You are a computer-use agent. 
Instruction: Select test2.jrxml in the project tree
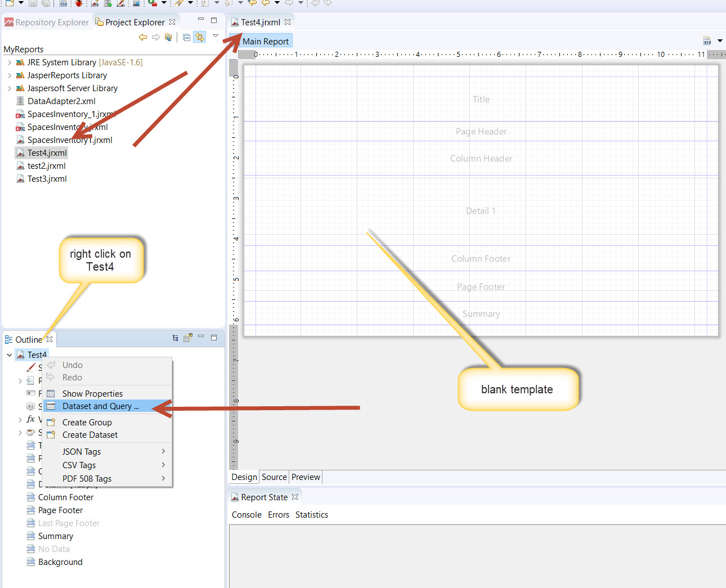point(47,166)
